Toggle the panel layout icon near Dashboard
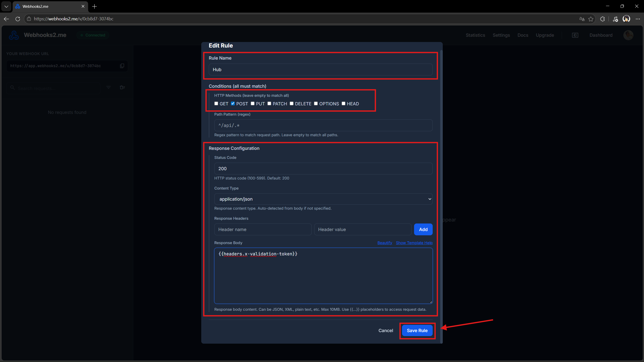The height and width of the screenshot is (362, 644). point(575,35)
